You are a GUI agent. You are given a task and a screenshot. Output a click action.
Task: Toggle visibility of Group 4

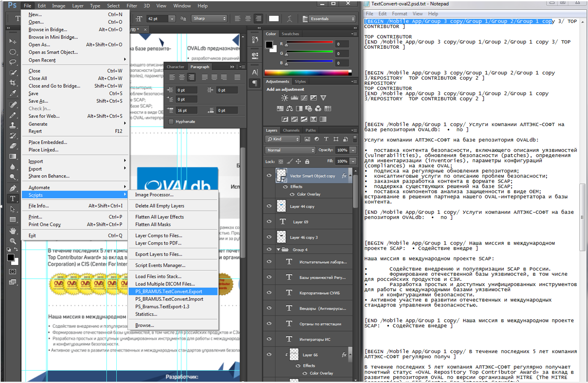point(269,249)
